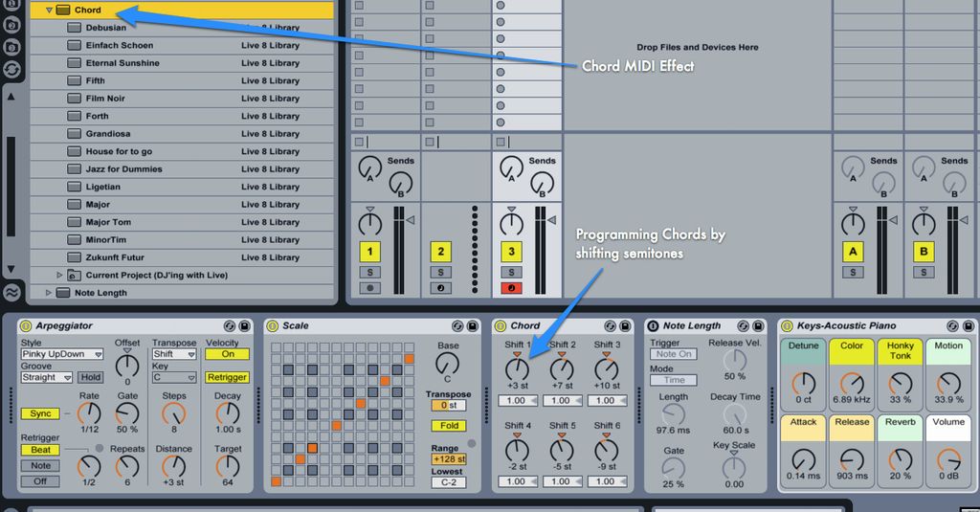
Task: Solo track 3 with S button
Action: pos(511,273)
